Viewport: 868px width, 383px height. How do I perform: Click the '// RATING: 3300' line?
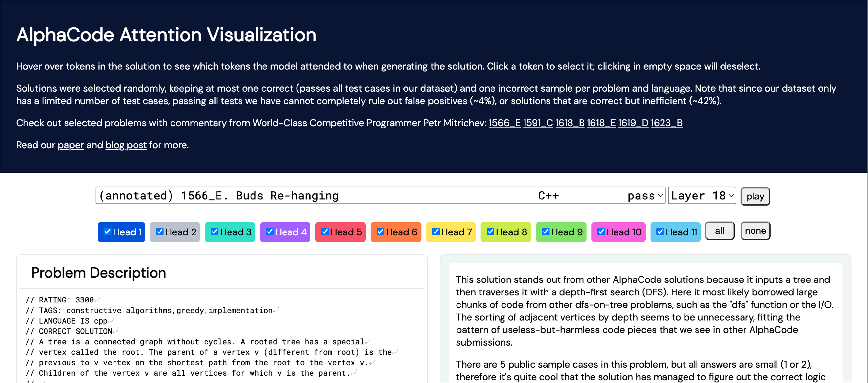60,300
